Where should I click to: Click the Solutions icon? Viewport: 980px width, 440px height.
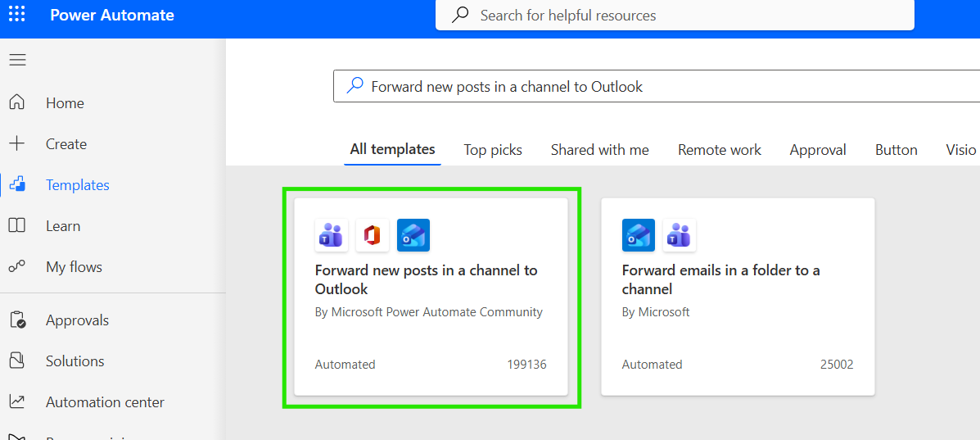(17, 361)
